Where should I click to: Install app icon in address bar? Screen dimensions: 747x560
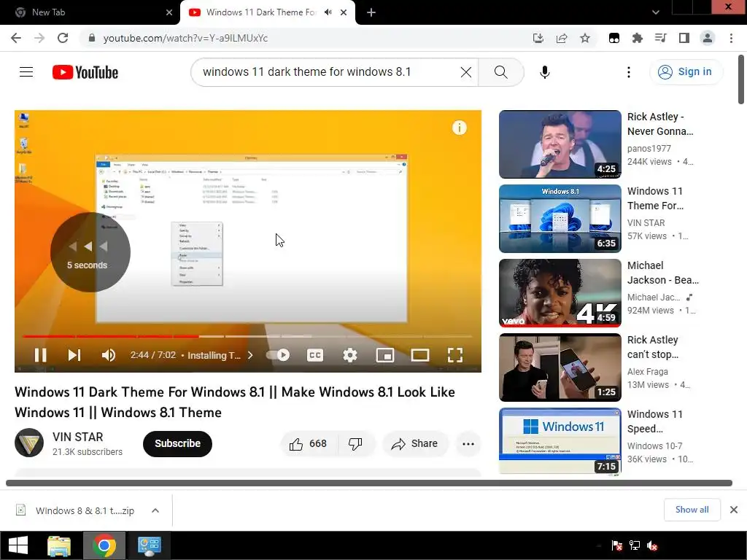tap(538, 38)
